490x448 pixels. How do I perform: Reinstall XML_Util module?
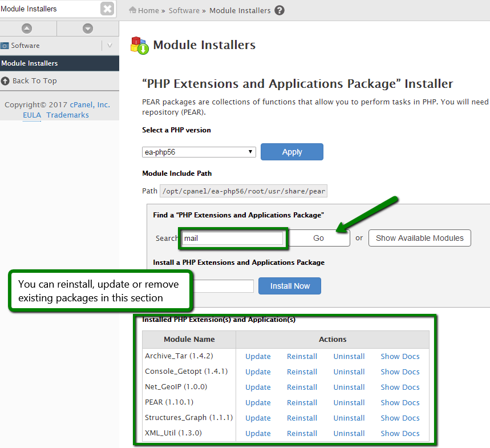(x=302, y=433)
